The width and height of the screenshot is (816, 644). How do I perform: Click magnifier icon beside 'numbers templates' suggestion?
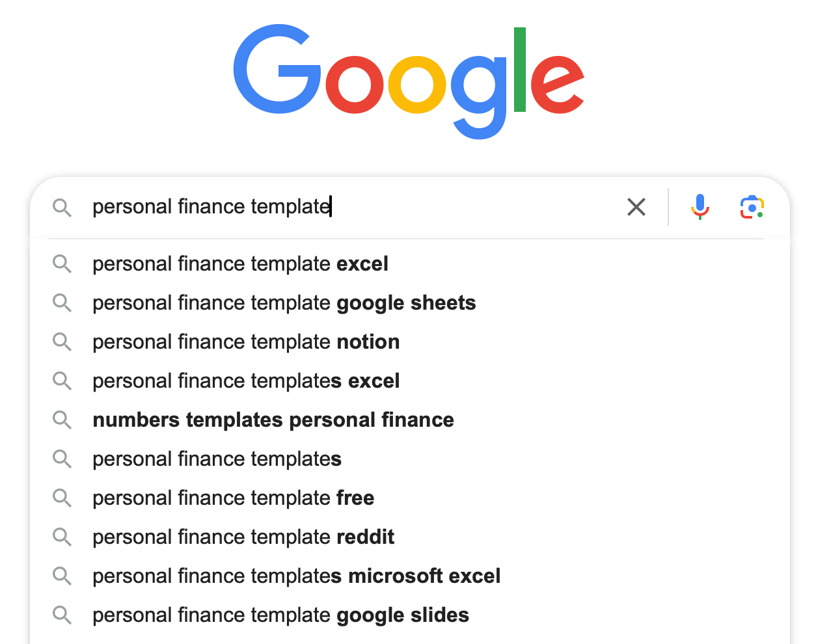coord(62,420)
